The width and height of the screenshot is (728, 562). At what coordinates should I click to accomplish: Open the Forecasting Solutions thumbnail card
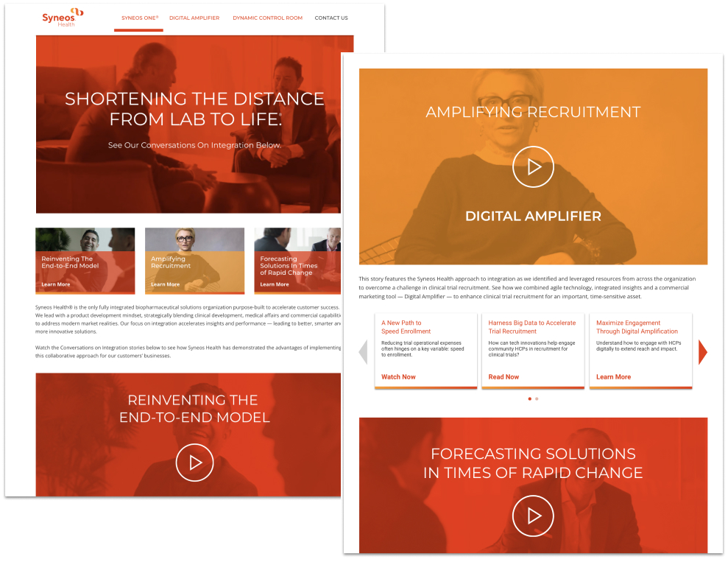click(297, 261)
